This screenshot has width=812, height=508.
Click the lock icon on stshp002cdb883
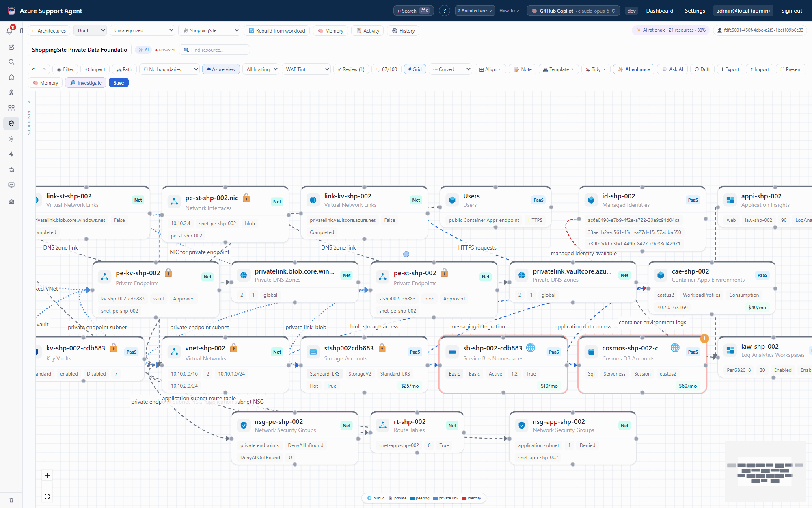[x=382, y=348]
